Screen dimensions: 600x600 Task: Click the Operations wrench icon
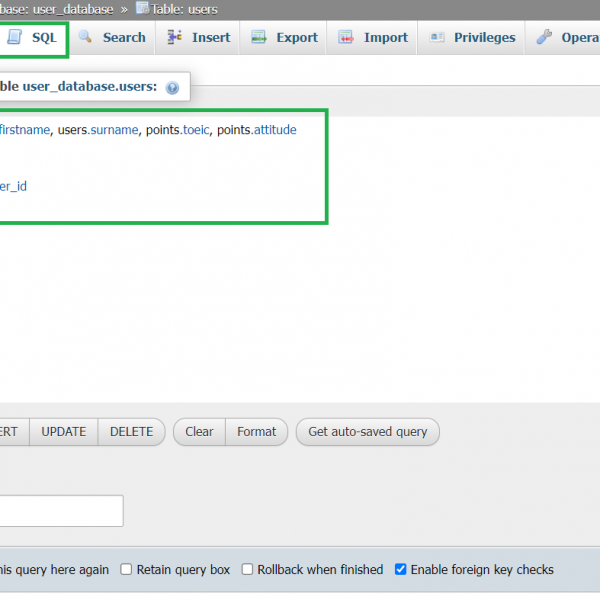click(544, 37)
